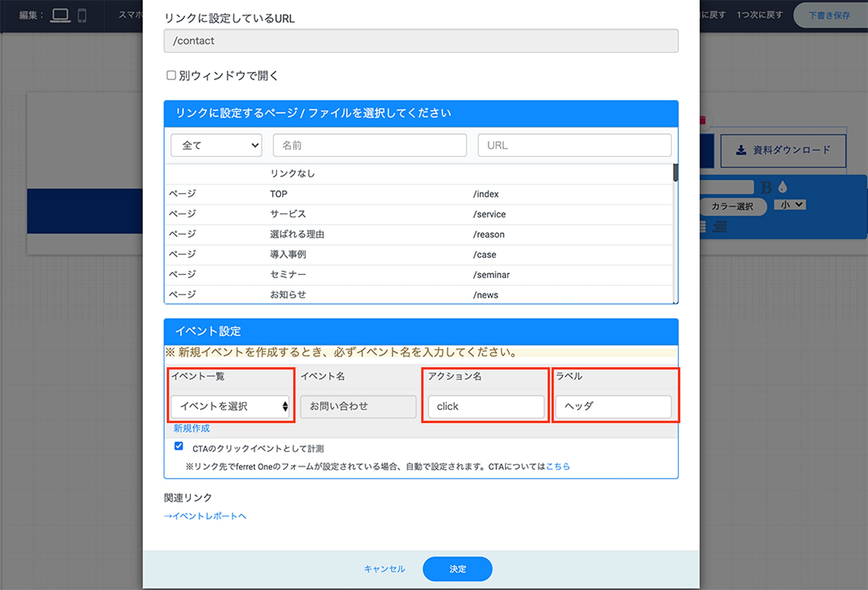
Task: Check the 別ウィンドウで開く checkbox
Action: tap(171, 75)
